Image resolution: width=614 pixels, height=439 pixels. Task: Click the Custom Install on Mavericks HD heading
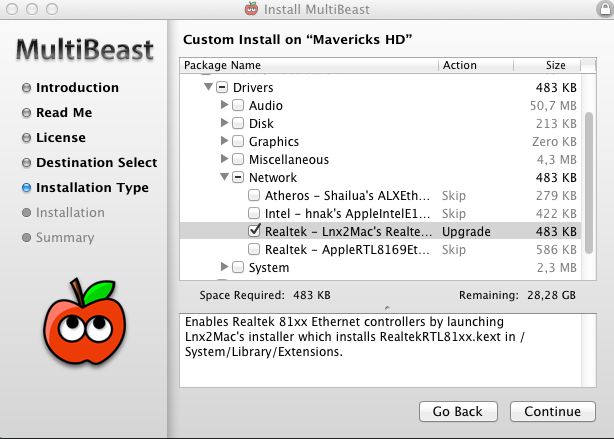click(298, 40)
